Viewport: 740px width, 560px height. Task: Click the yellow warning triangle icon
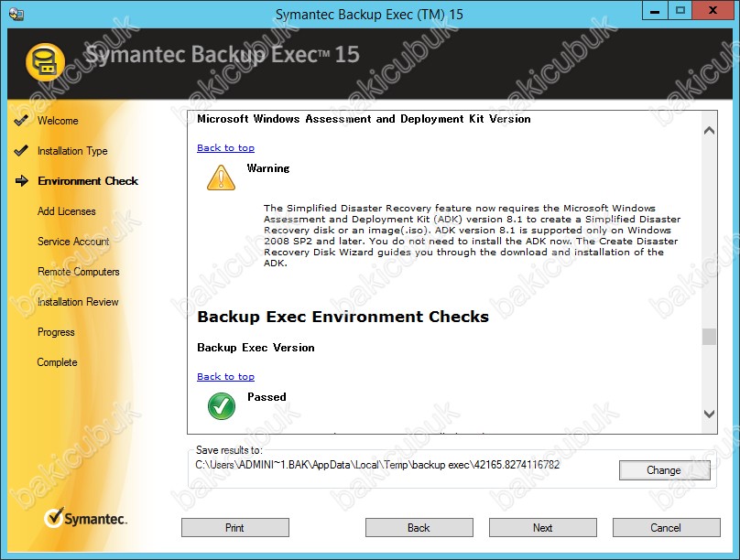221,178
